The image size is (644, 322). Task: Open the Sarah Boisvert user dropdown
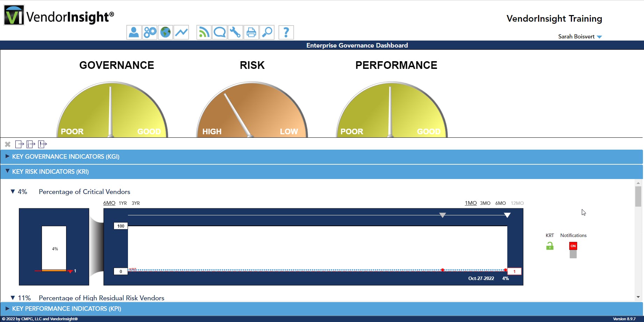pyautogui.click(x=580, y=37)
